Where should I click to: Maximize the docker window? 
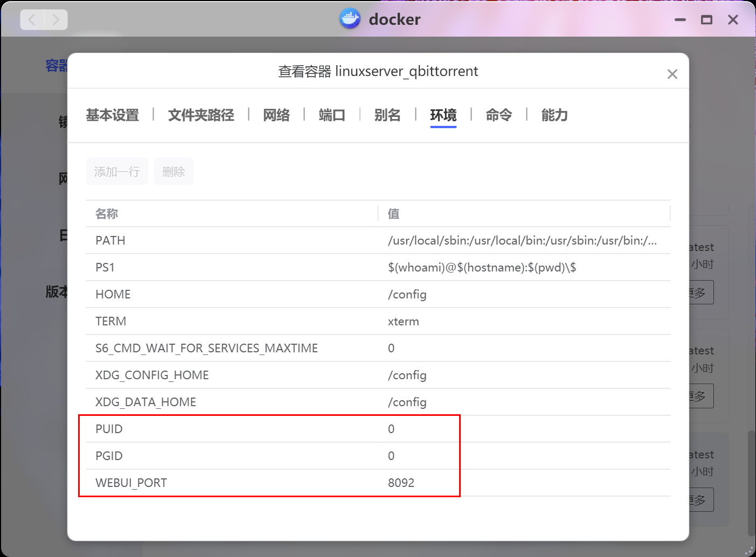tap(706, 20)
